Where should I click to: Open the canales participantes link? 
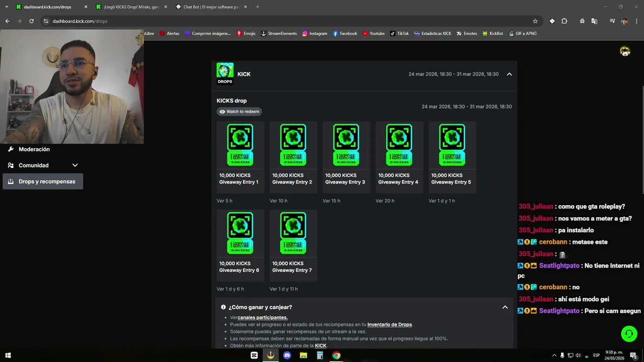[263, 317]
